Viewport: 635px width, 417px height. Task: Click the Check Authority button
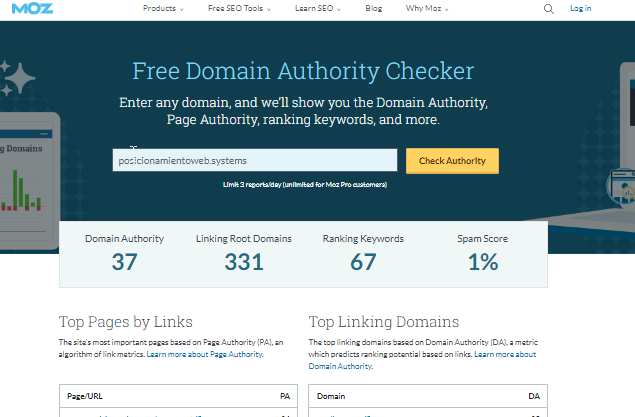click(x=452, y=161)
